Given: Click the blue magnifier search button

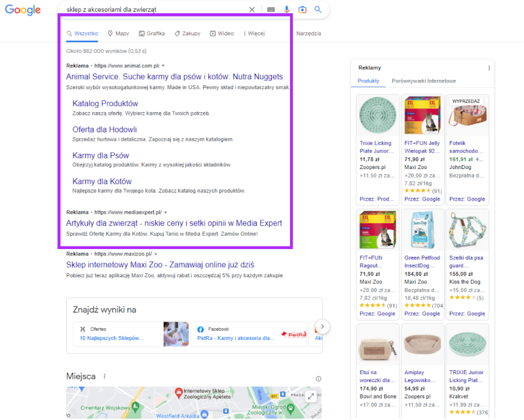Looking at the screenshot, I should click(318, 9).
